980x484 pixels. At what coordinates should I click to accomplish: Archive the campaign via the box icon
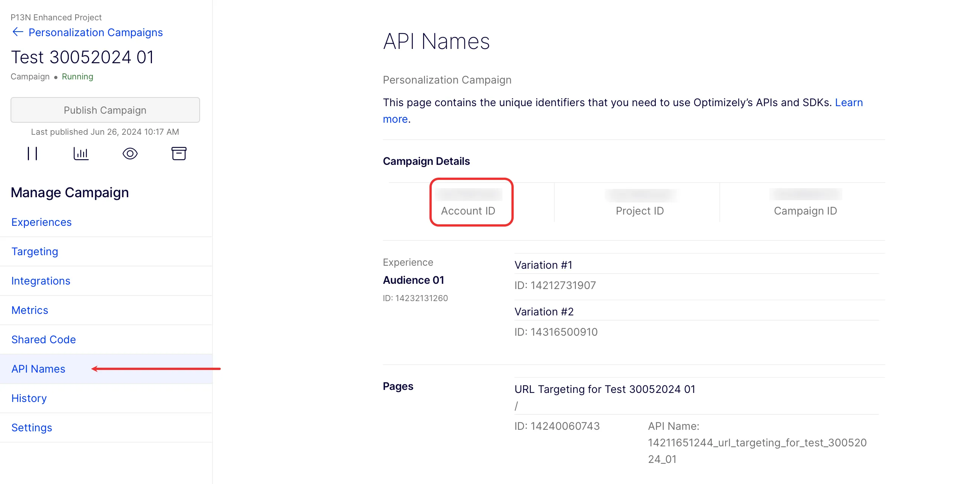[179, 154]
